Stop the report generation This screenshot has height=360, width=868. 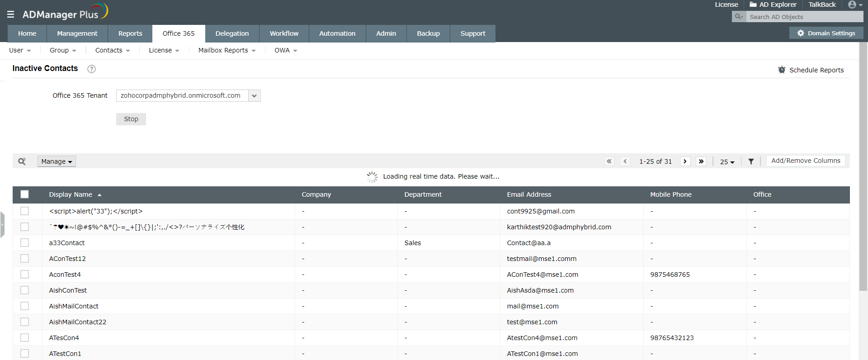click(131, 119)
